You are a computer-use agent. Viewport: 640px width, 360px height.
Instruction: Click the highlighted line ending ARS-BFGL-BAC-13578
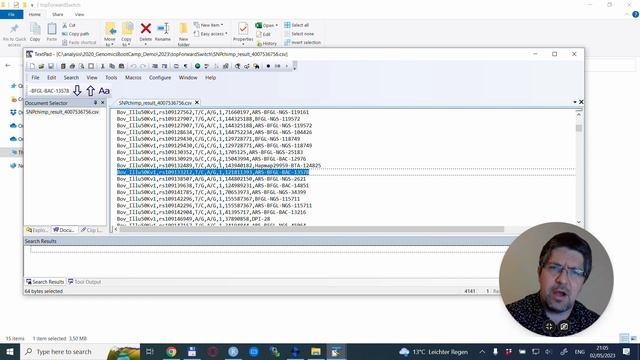pyautogui.click(x=213, y=172)
